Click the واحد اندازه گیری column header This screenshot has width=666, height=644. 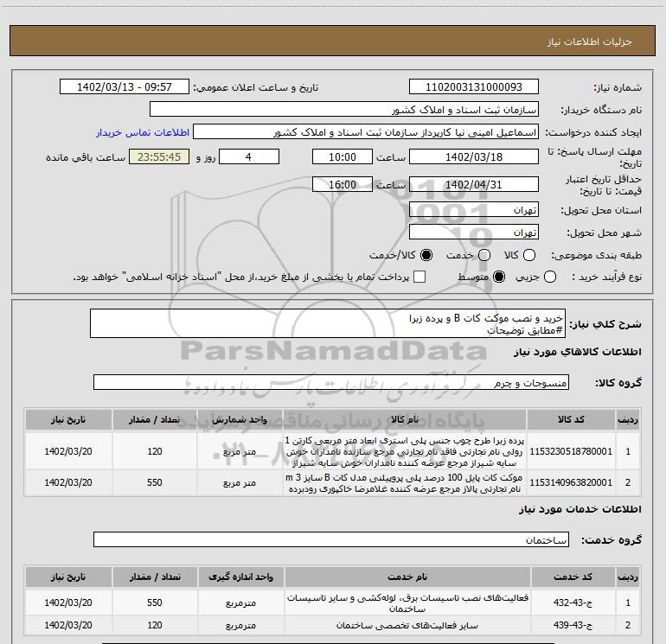[240, 577]
